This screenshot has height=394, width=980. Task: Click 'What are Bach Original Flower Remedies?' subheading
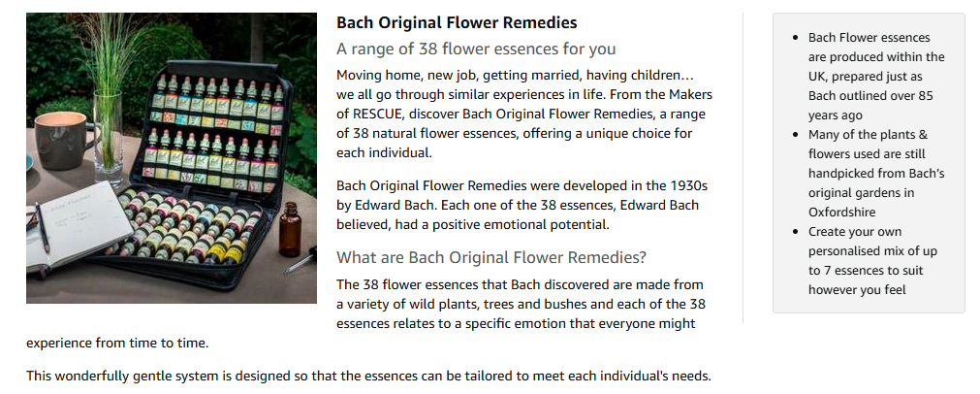[490, 257]
